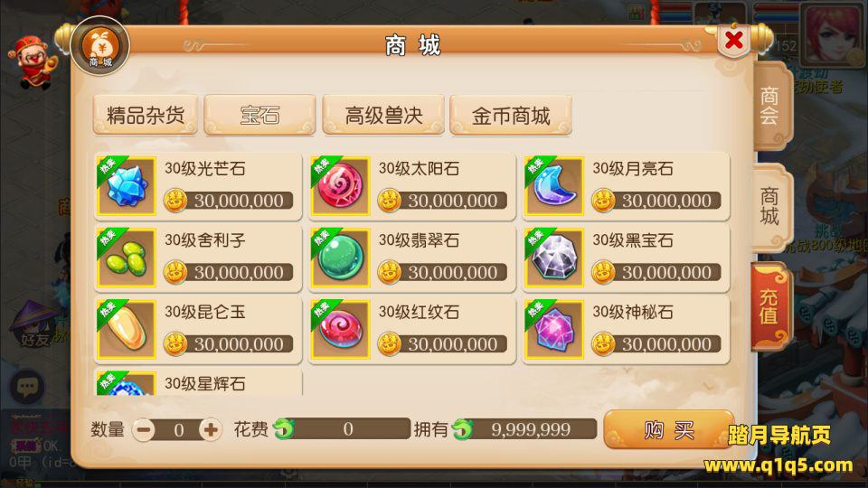Decrease quantity with the minus button

[x=144, y=429]
